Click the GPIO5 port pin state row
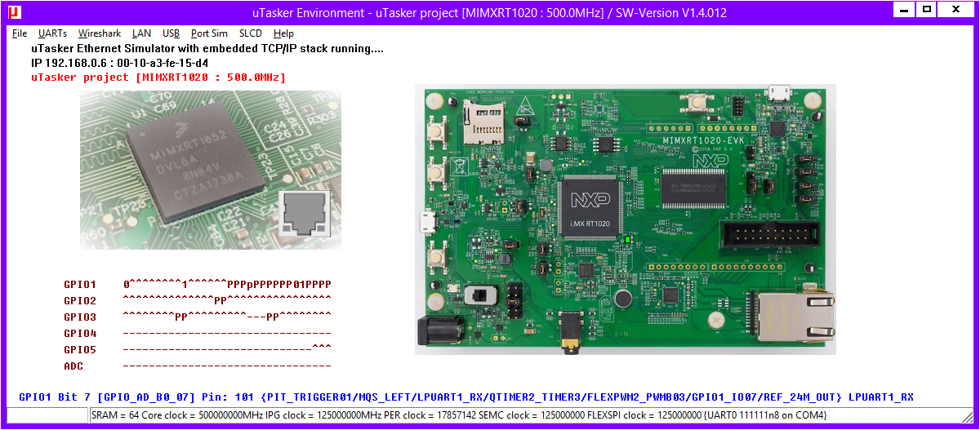 pyautogui.click(x=227, y=350)
